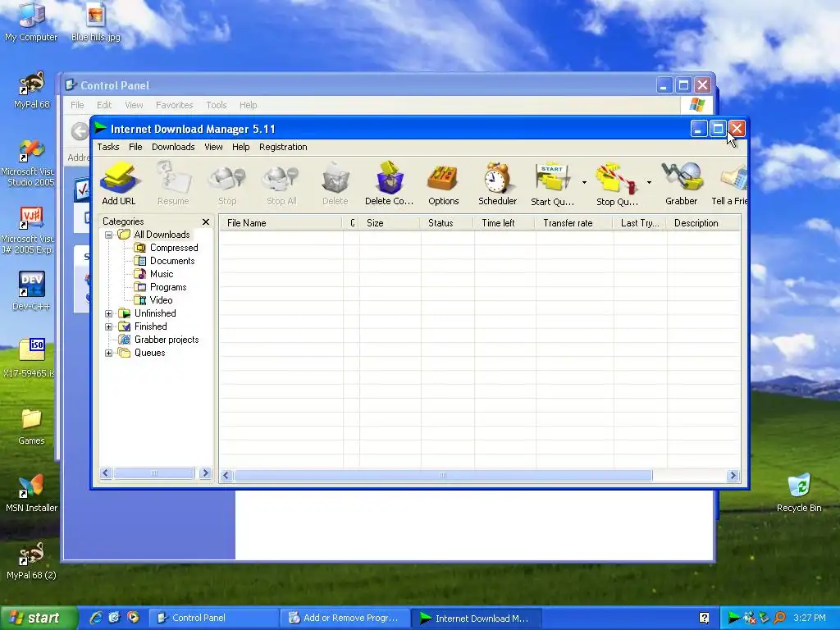This screenshot has height=630, width=840.
Task: Click the Resume toolbar icon
Action: (173, 184)
